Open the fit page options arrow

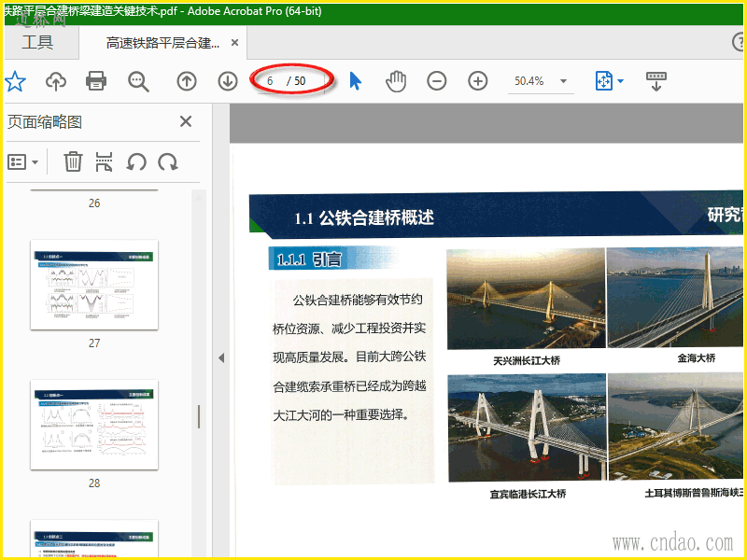click(x=620, y=81)
